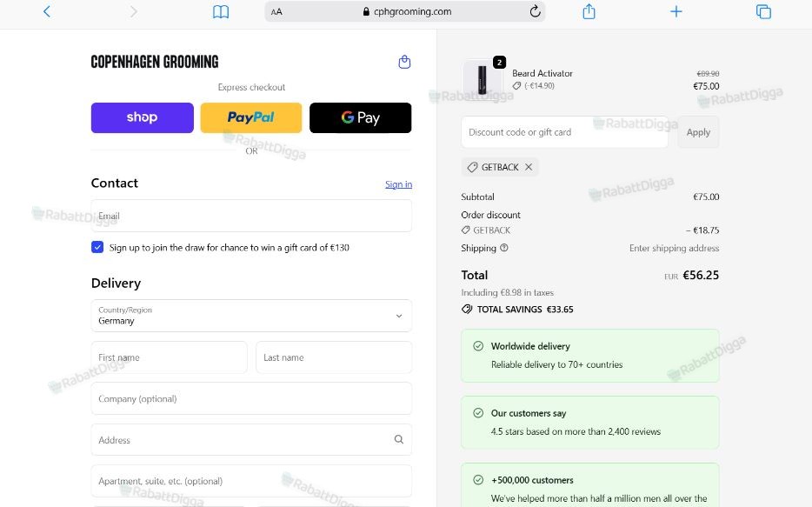Open the share sheet icon
Image resolution: width=812 pixels, height=507 pixels.
(589, 11)
